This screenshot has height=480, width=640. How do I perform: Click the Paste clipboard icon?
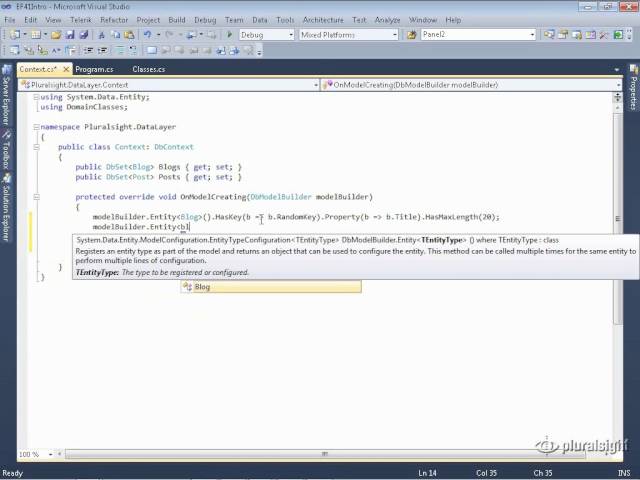[129, 35]
